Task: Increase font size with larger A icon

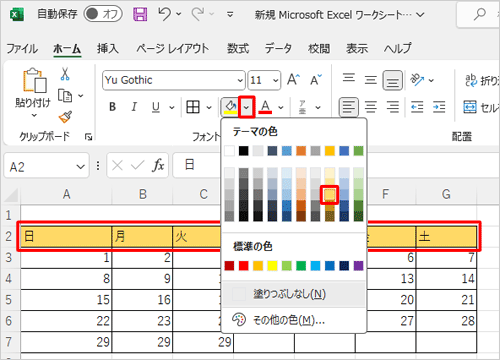Action: pos(293,80)
